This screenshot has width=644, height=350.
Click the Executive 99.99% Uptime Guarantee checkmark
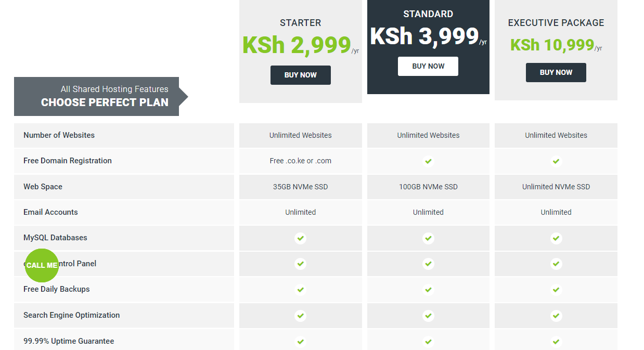[x=556, y=342]
